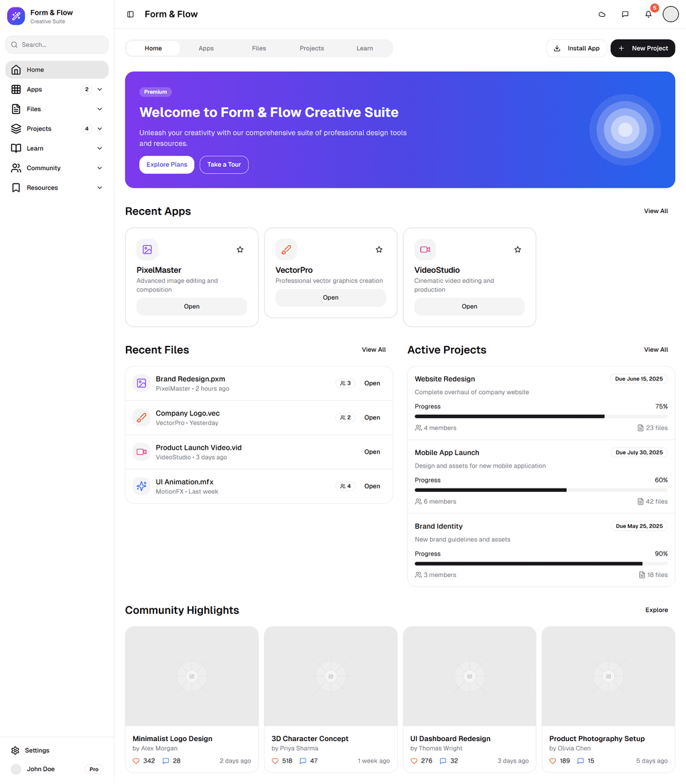Click the Take a Tour button
This screenshot has width=686, height=784.
(224, 164)
